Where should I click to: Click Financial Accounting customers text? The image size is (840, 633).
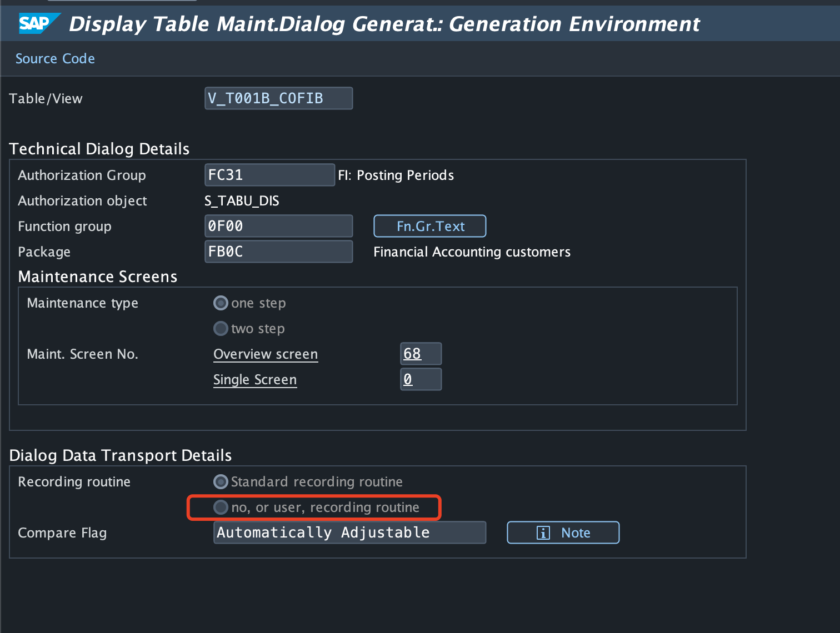(x=472, y=252)
